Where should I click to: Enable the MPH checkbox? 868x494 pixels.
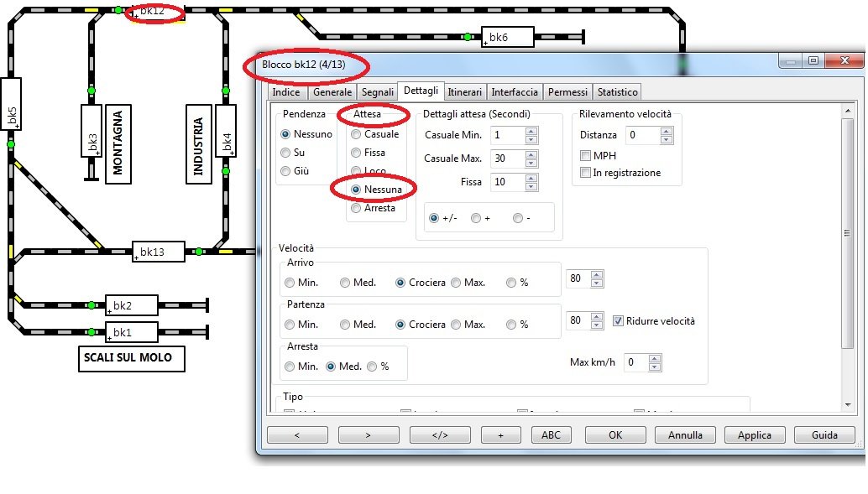[586, 155]
